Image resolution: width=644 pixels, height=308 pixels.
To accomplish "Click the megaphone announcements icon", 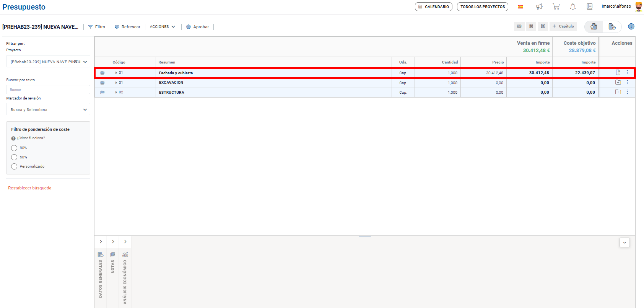I will point(539,7).
